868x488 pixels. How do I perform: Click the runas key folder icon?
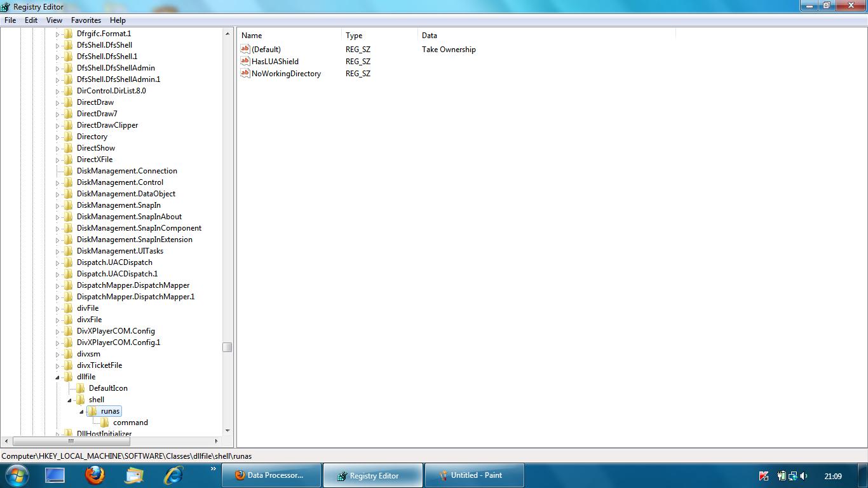(x=92, y=411)
